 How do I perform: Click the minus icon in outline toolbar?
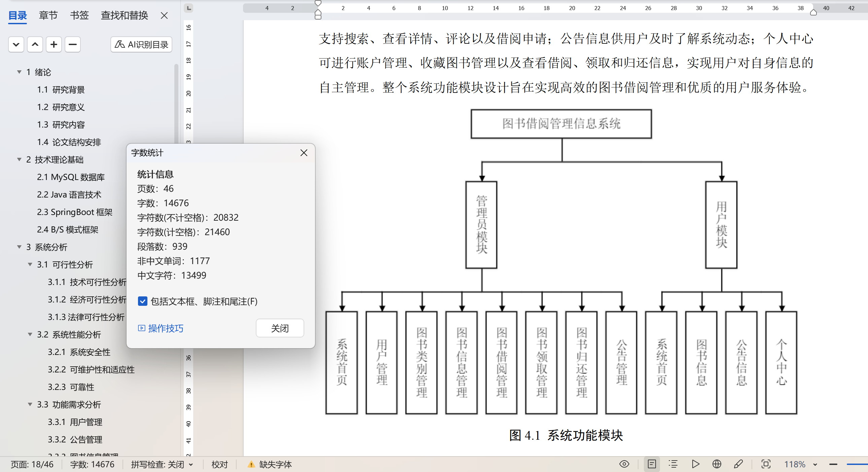[73, 44]
